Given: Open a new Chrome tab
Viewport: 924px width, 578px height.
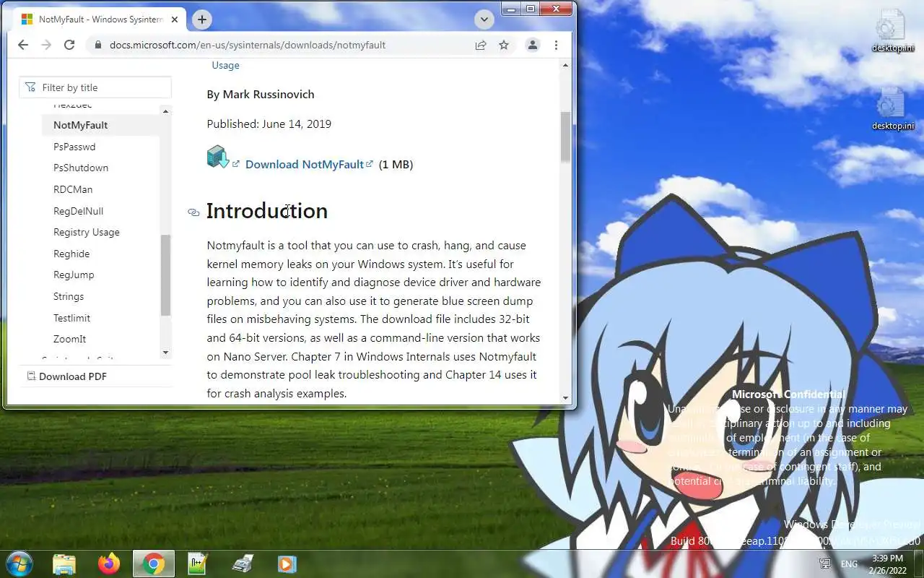Looking at the screenshot, I should click(x=202, y=20).
